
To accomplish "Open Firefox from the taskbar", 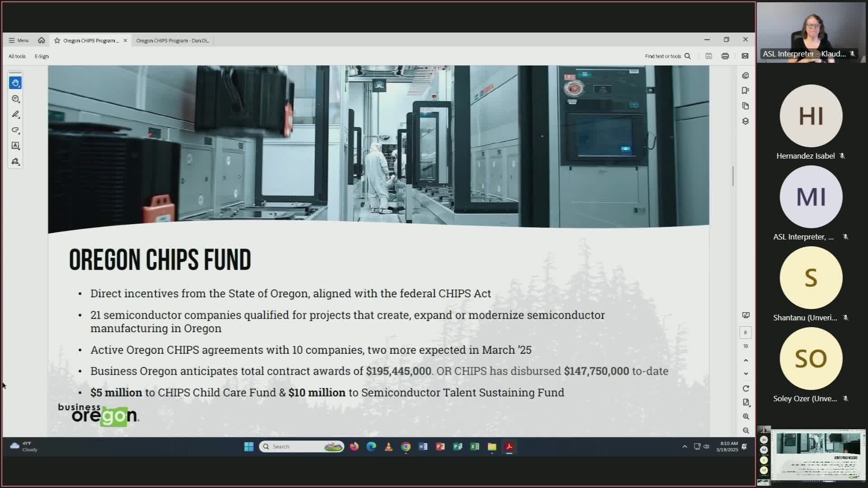I will [354, 446].
